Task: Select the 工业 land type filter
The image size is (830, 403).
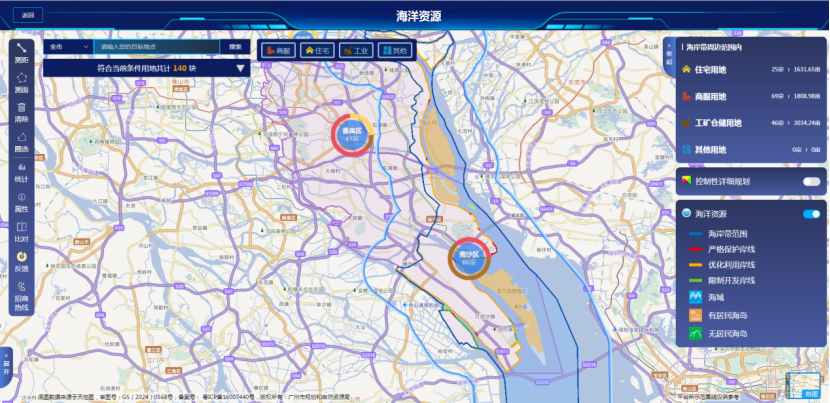Action: (356, 49)
